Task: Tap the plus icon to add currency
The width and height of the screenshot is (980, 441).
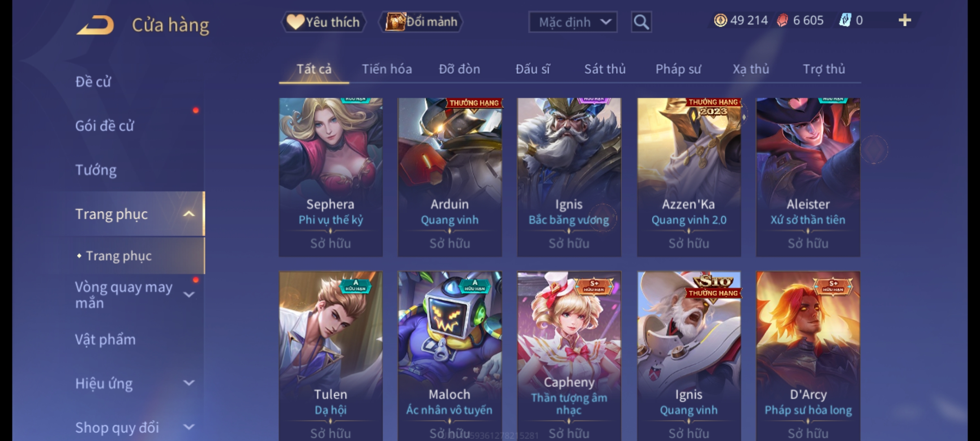Action: click(904, 20)
